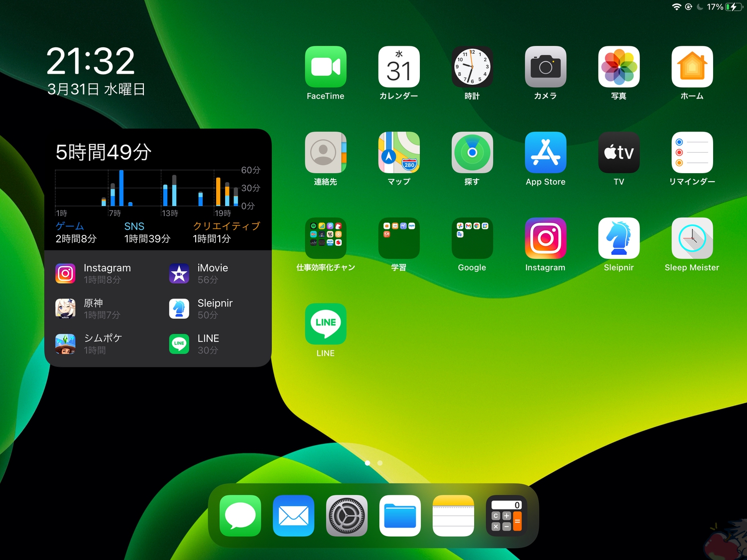747x560 pixels.
Task: Open Settings from the dock
Action: (x=347, y=516)
